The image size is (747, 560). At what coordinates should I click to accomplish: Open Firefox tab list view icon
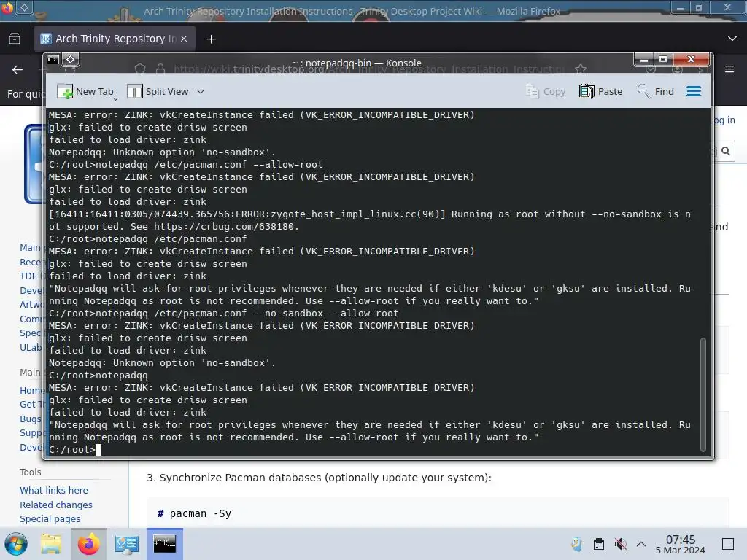coord(15,39)
